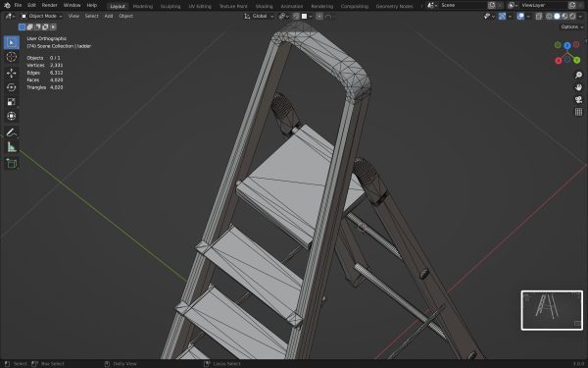
Task: Open the viewport Object menu
Action: click(x=125, y=16)
